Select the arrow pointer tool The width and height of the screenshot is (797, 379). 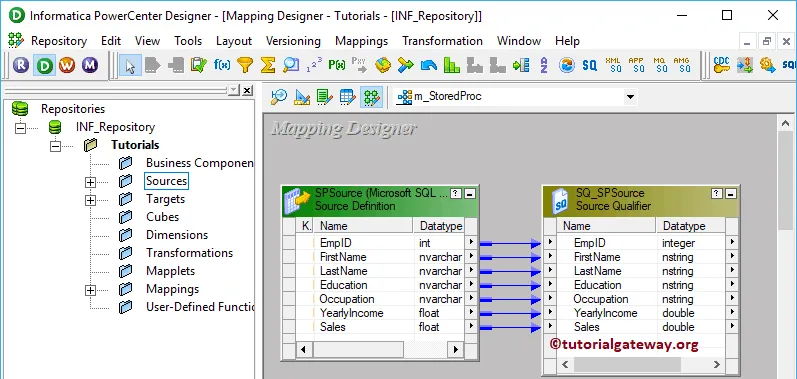coord(131,66)
